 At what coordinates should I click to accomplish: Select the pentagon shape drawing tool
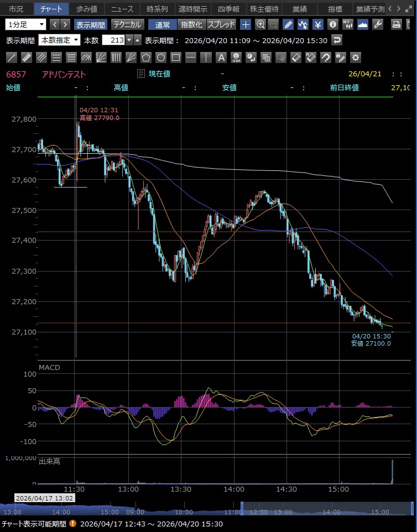[146, 58]
